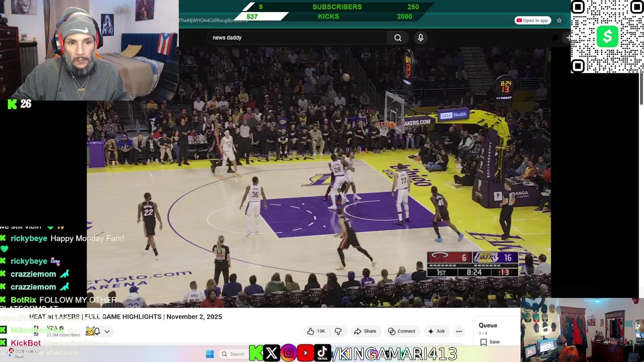Click the SUBSCRIBERS goal bar

(x=337, y=7)
